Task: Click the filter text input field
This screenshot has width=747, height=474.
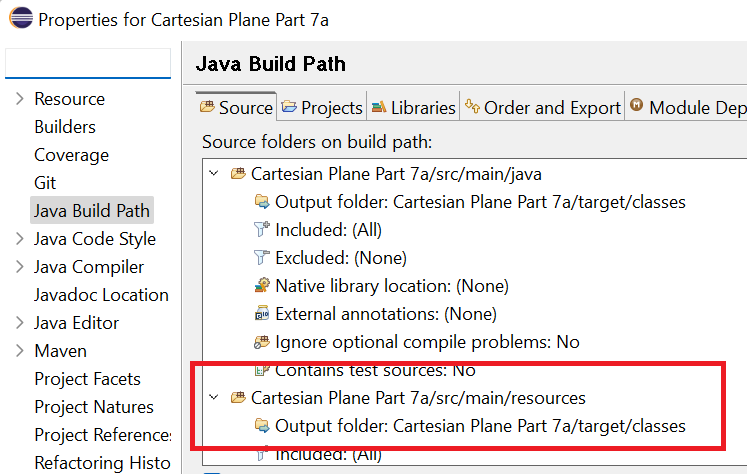Action: (x=88, y=64)
